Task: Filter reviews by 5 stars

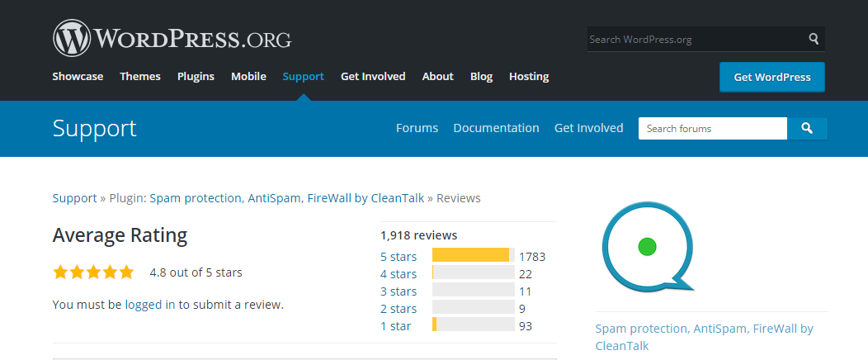Action: tap(399, 257)
